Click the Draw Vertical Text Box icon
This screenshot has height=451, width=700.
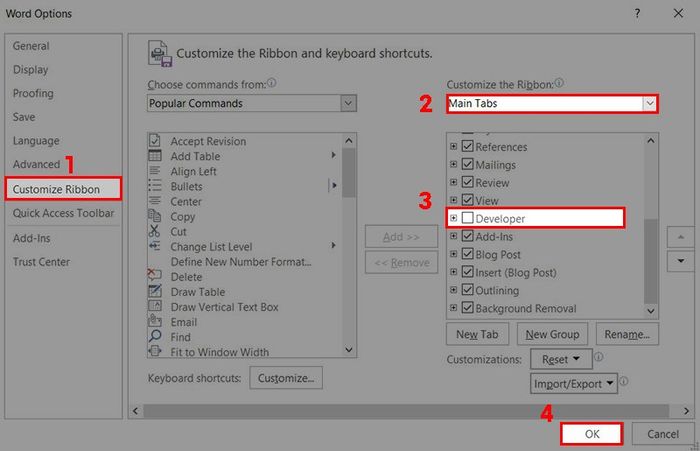click(154, 306)
